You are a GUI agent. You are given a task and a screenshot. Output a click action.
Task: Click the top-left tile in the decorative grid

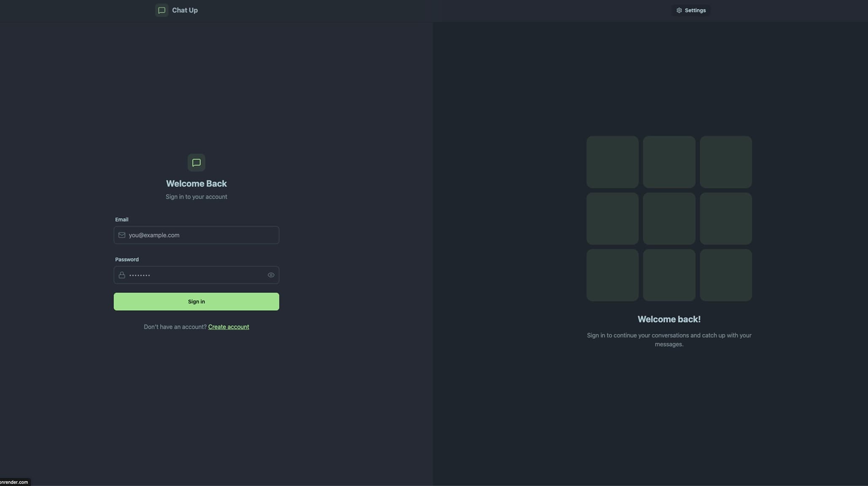613,162
